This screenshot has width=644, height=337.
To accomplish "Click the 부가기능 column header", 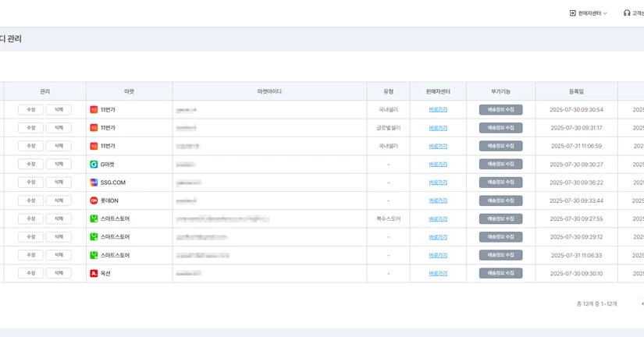I will coord(500,91).
